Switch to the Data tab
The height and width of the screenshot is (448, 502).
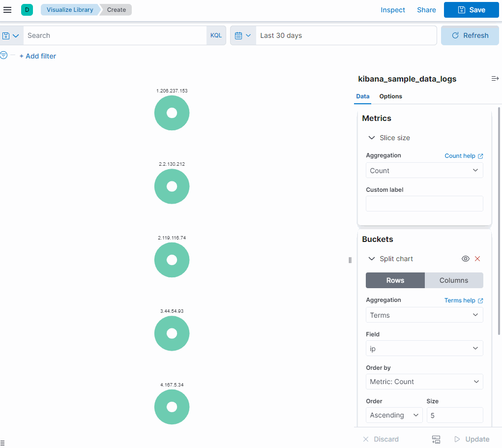tap(363, 96)
